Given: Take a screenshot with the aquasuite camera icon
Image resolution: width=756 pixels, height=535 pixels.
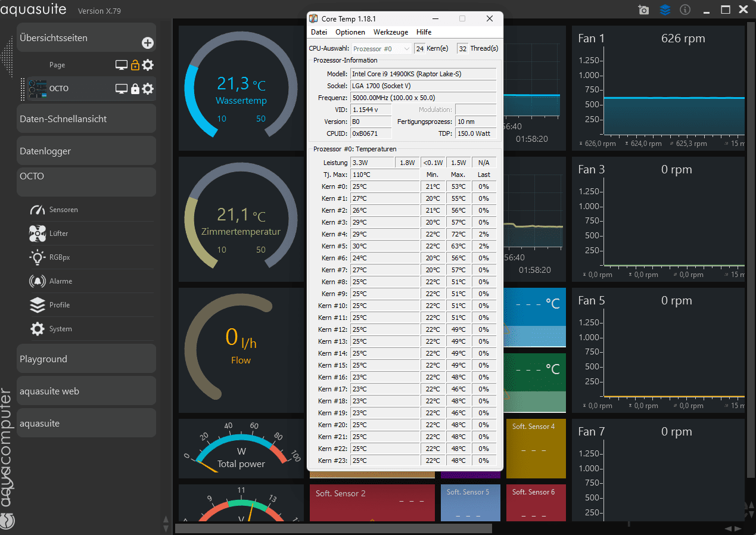Looking at the screenshot, I should (643, 10).
